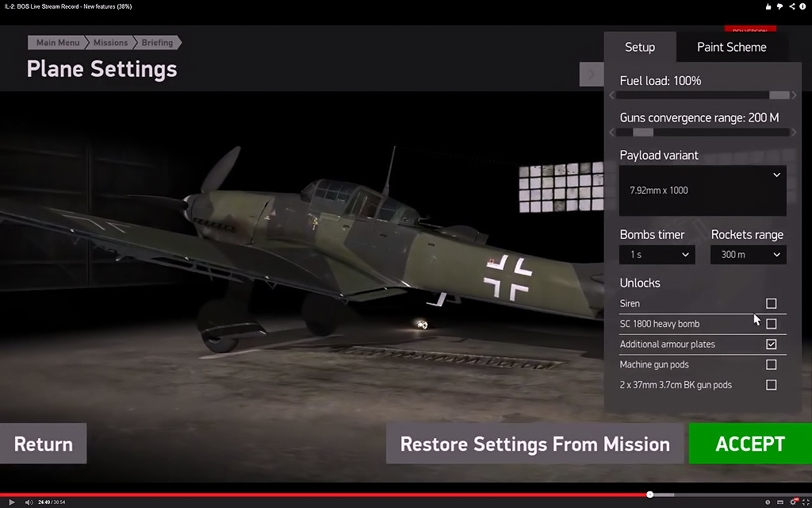Go to Main Menu breadcrumb
This screenshot has width=812, height=508.
tap(58, 43)
